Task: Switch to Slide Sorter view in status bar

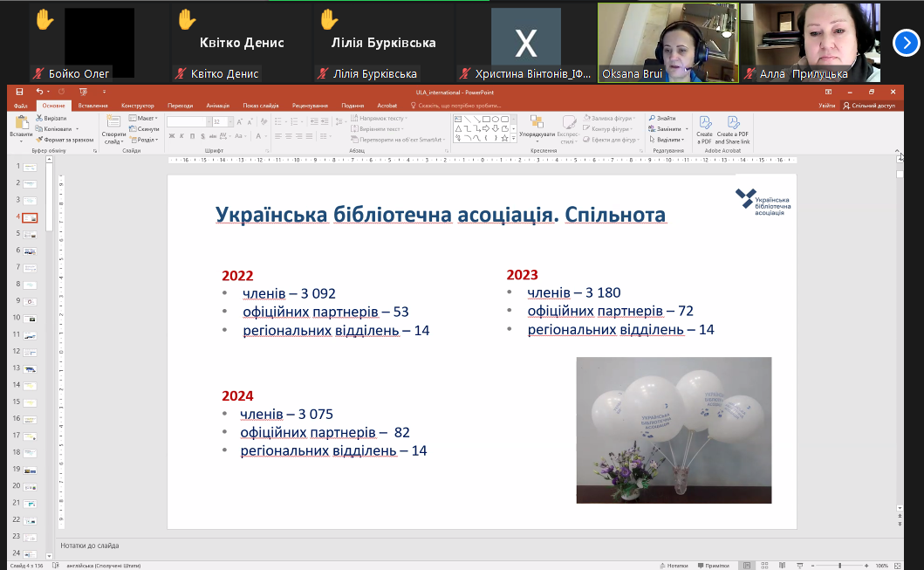Action: pyautogui.click(x=764, y=565)
